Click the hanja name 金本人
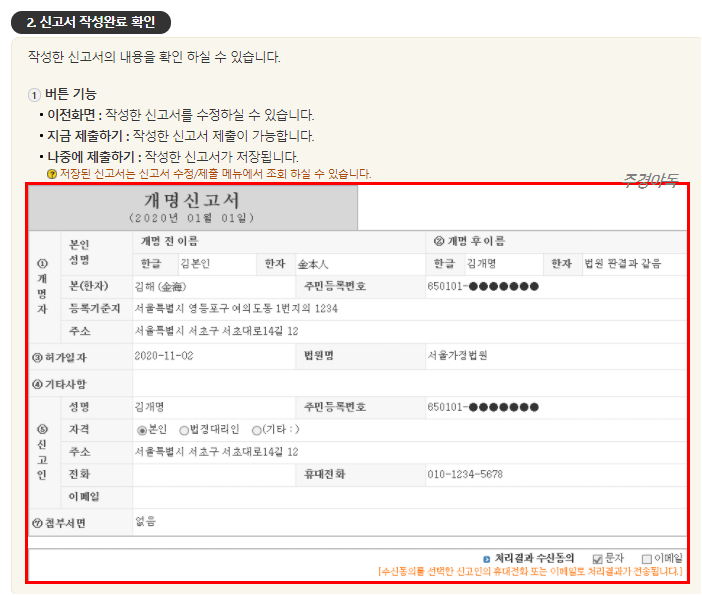This screenshot has height=595, width=702. coord(313,264)
